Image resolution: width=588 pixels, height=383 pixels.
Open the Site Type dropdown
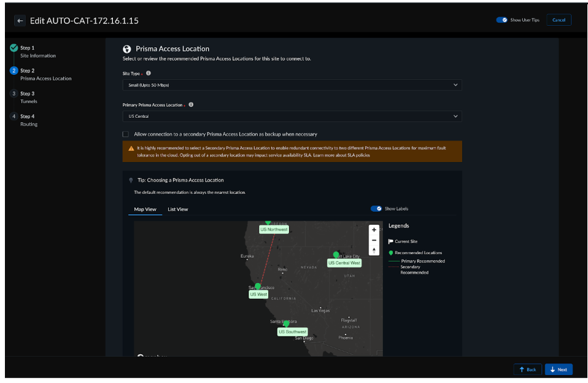click(x=292, y=85)
